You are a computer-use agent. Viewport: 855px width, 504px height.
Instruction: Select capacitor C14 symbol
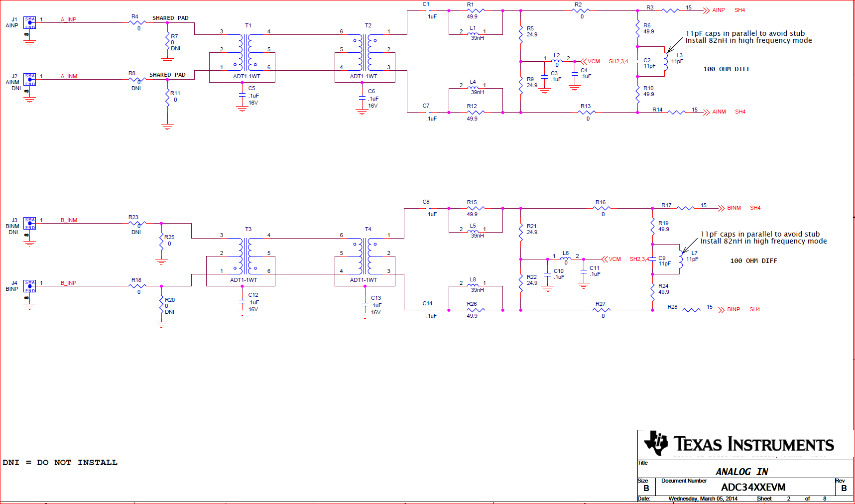(x=428, y=310)
